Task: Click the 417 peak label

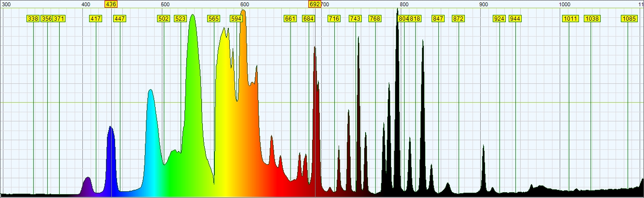Action: [x=96, y=19]
